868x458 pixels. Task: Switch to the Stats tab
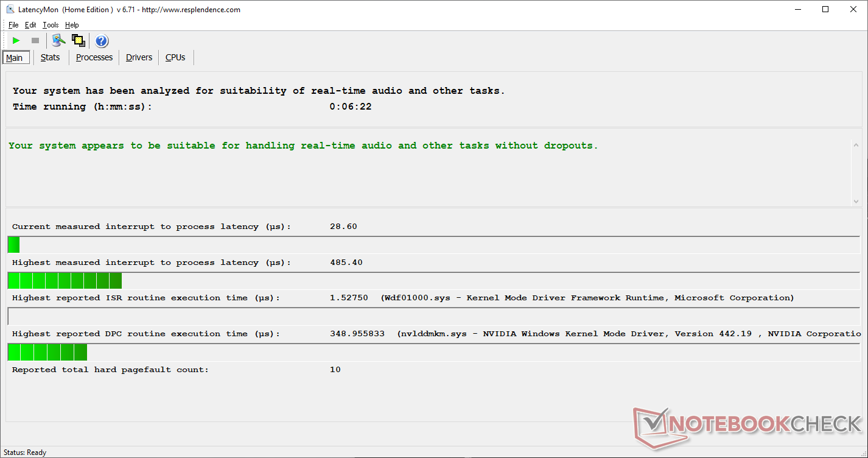coord(51,57)
